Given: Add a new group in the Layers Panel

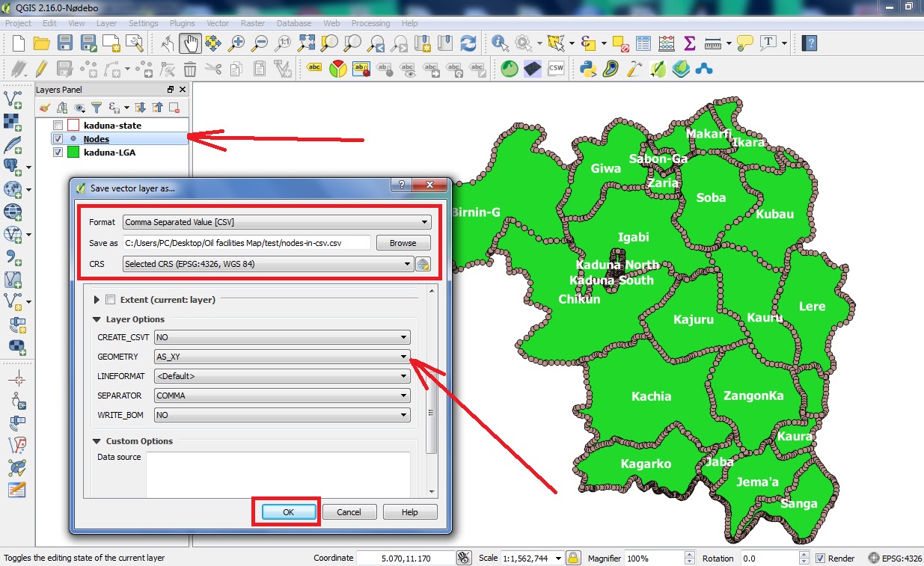Looking at the screenshot, I should click(61, 107).
